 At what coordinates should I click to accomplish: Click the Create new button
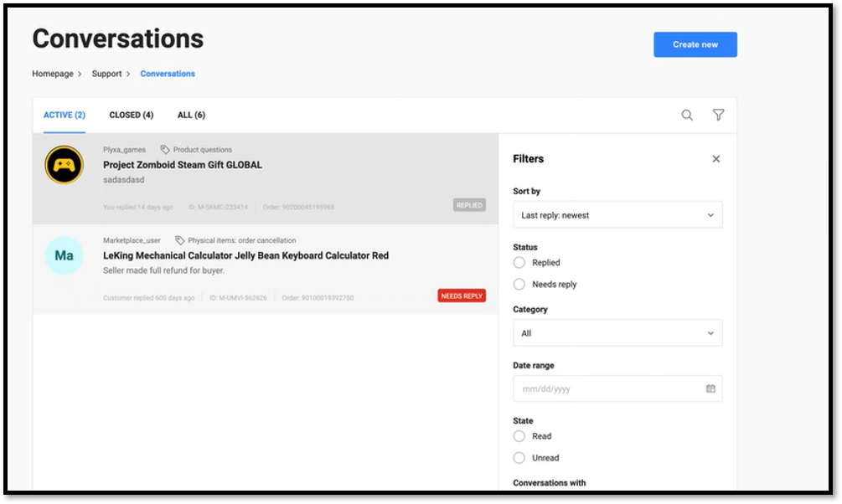[x=695, y=44]
